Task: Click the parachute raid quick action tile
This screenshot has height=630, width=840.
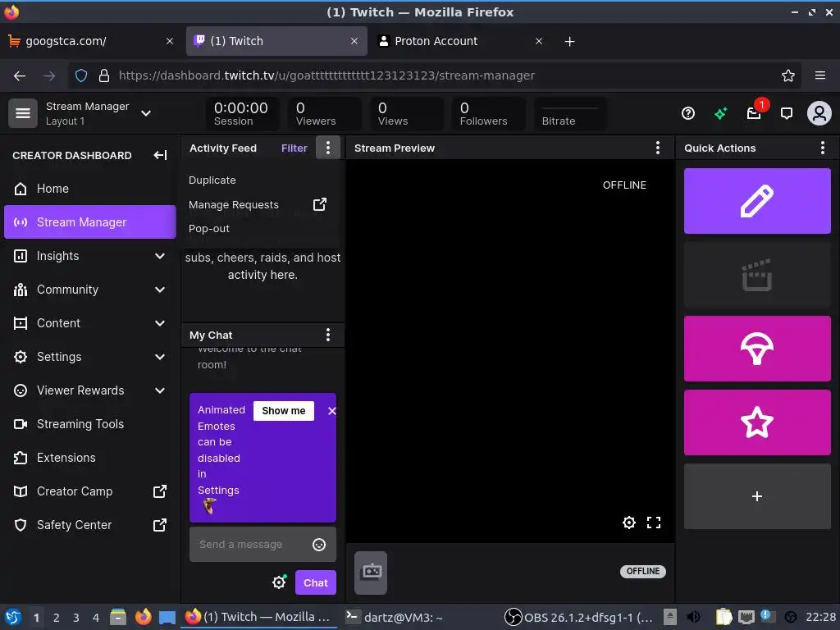Action: (x=757, y=348)
